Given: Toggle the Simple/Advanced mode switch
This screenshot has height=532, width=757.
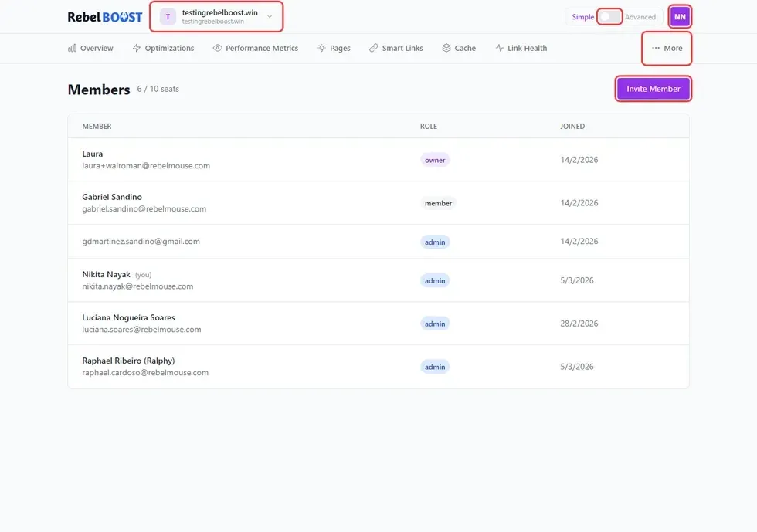Looking at the screenshot, I should click(x=609, y=17).
